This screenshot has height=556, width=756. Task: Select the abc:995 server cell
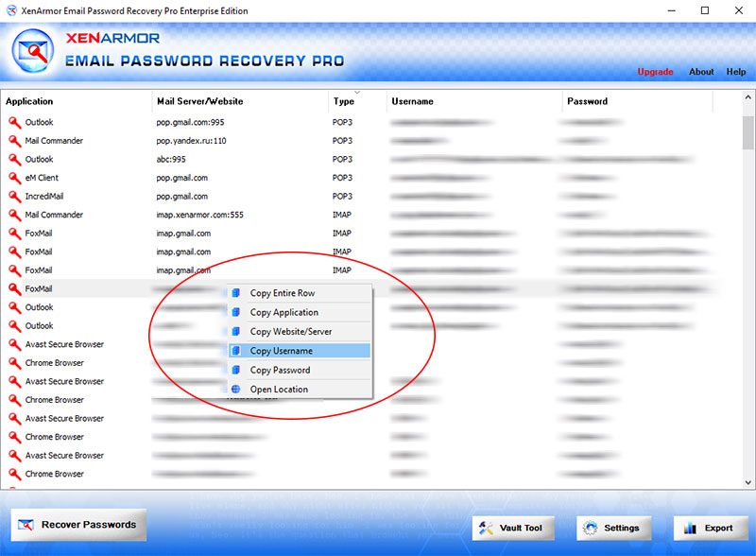coord(171,159)
